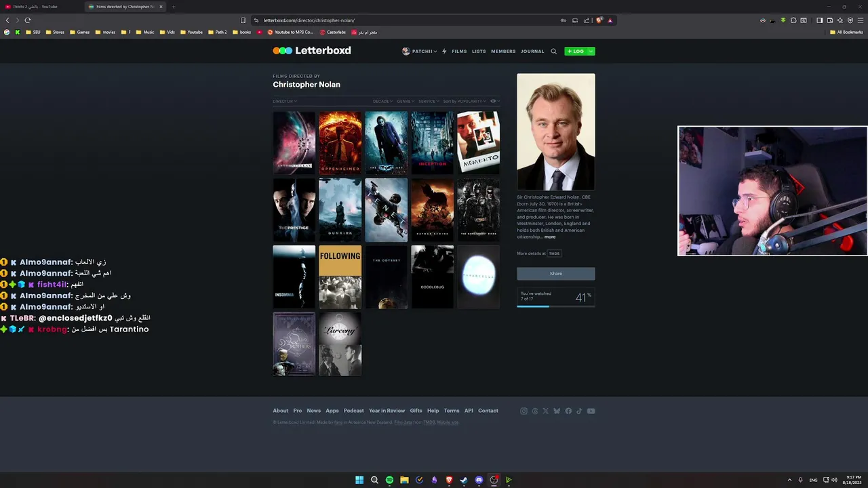Bookmark this page icon in address bar
The height and width of the screenshot is (488, 868).
click(x=243, y=20)
